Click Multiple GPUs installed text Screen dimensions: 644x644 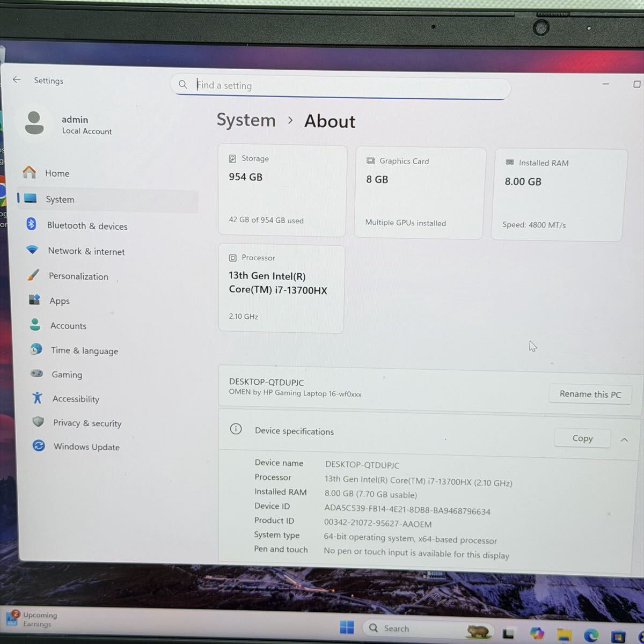point(406,223)
